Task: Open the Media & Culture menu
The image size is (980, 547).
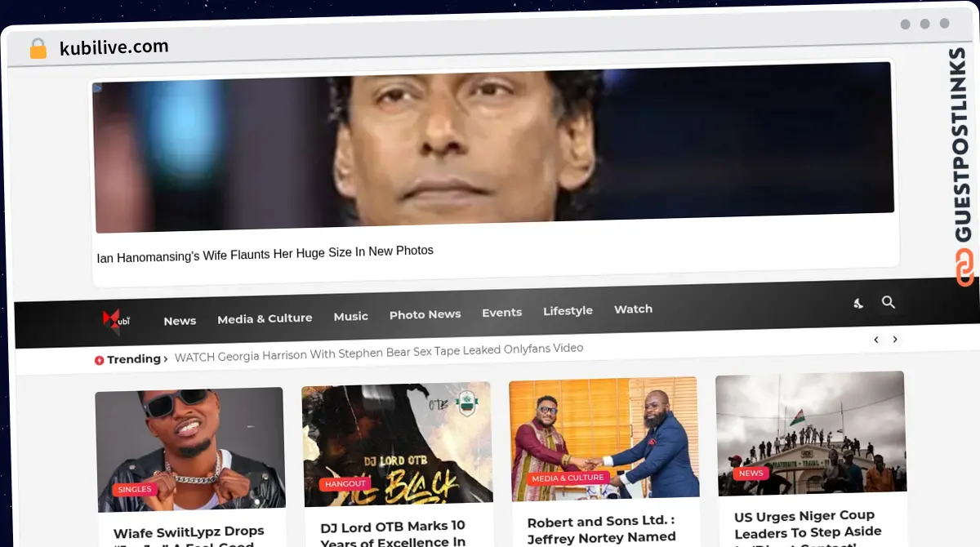Action: pyautogui.click(x=265, y=318)
